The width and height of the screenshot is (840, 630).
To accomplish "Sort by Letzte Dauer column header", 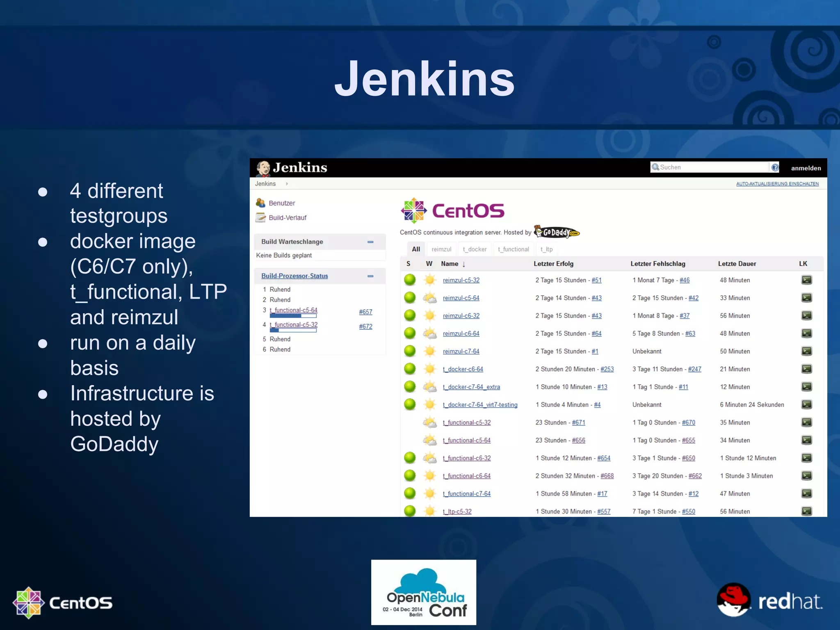I will [x=737, y=264].
